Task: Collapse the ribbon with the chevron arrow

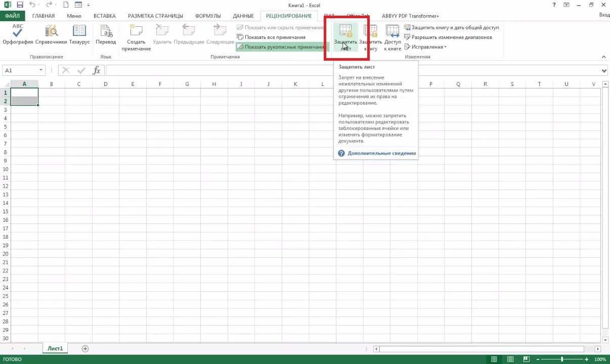Action: (x=603, y=57)
